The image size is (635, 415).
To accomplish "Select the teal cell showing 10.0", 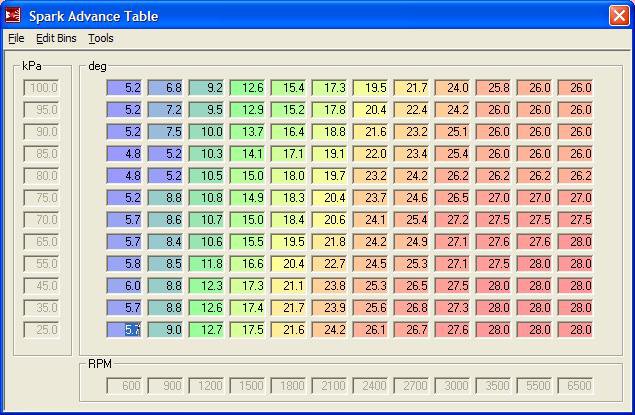I will [207, 132].
